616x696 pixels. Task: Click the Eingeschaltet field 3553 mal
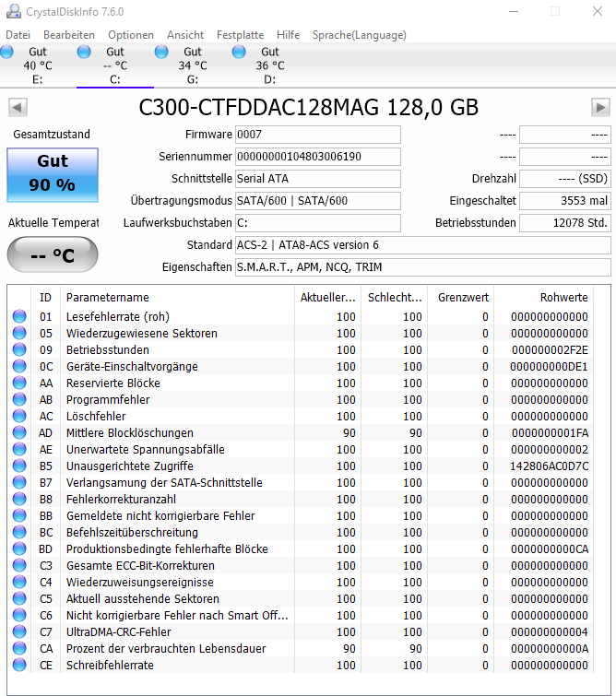point(565,201)
